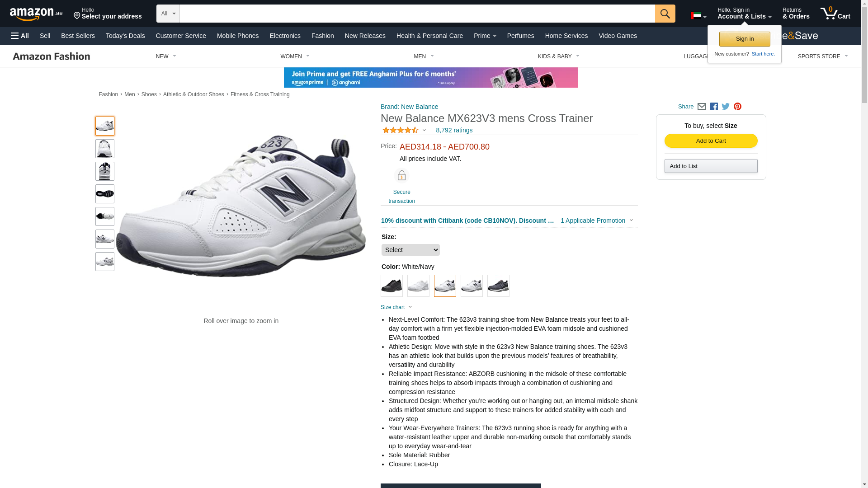Click the search magnifier button
The image size is (868, 488).
[x=665, y=14]
